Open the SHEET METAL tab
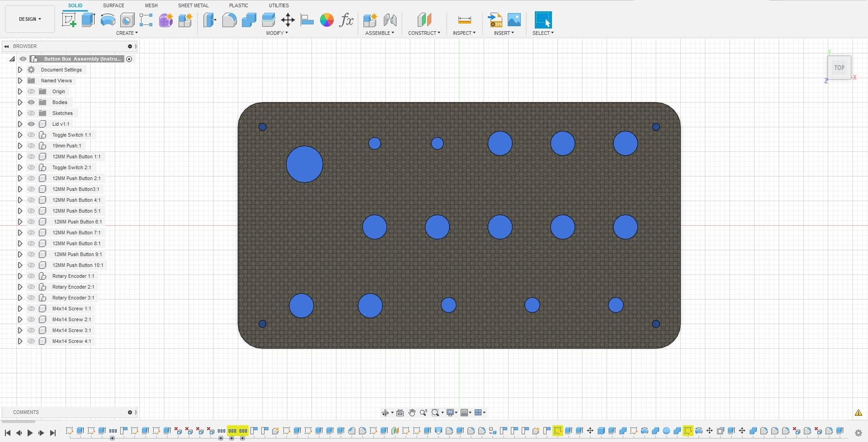 pos(193,5)
